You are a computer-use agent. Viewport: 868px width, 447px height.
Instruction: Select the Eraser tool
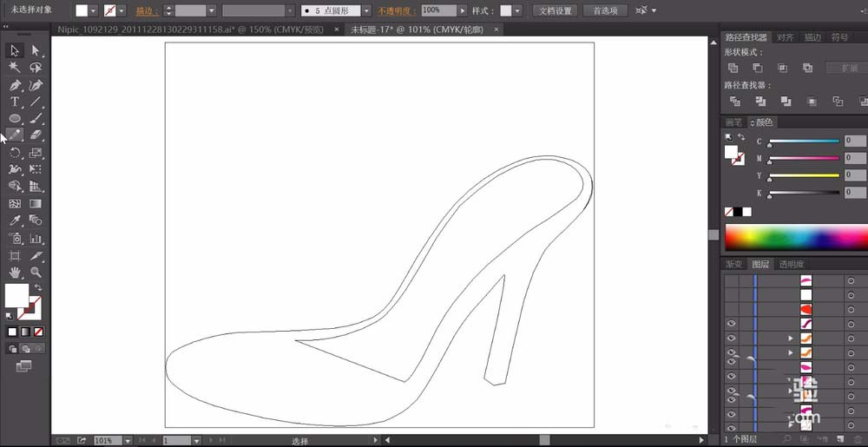click(x=36, y=135)
